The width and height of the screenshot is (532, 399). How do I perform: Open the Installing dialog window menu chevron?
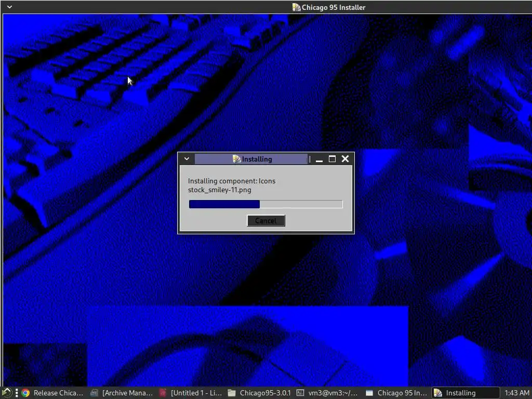pos(187,159)
